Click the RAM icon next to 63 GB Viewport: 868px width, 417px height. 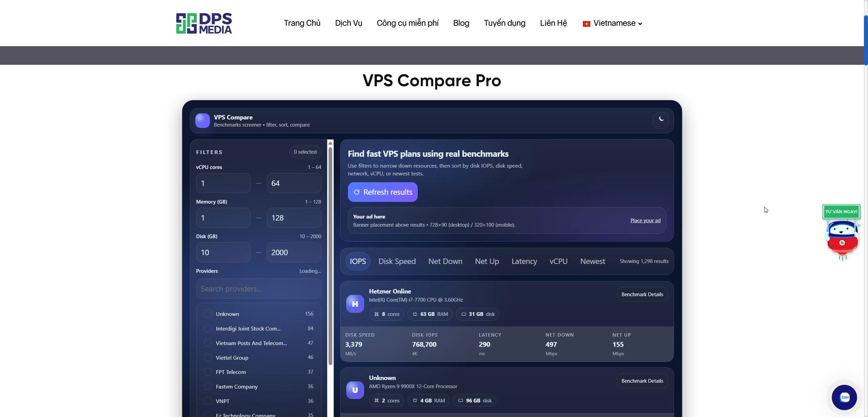tap(415, 314)
